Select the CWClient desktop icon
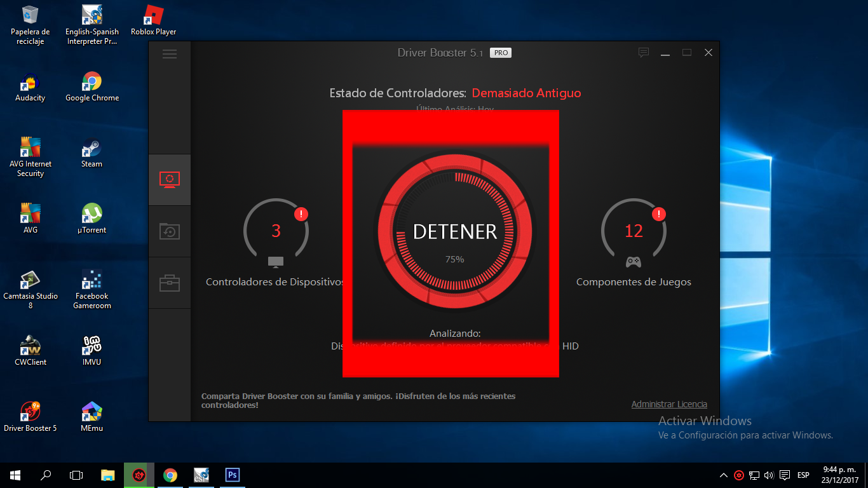Viewport: 868px width, 488px height. (31, 351)
